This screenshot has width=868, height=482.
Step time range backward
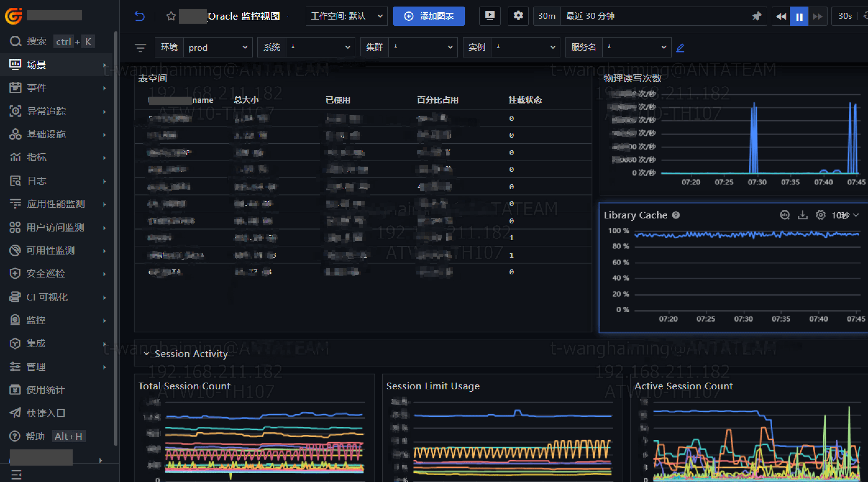781,16
